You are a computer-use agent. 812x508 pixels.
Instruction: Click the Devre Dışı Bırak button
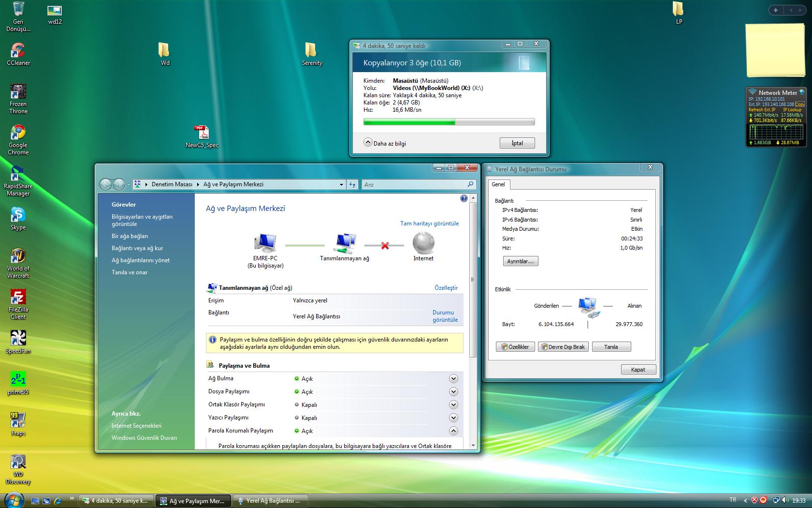(563, 347)
